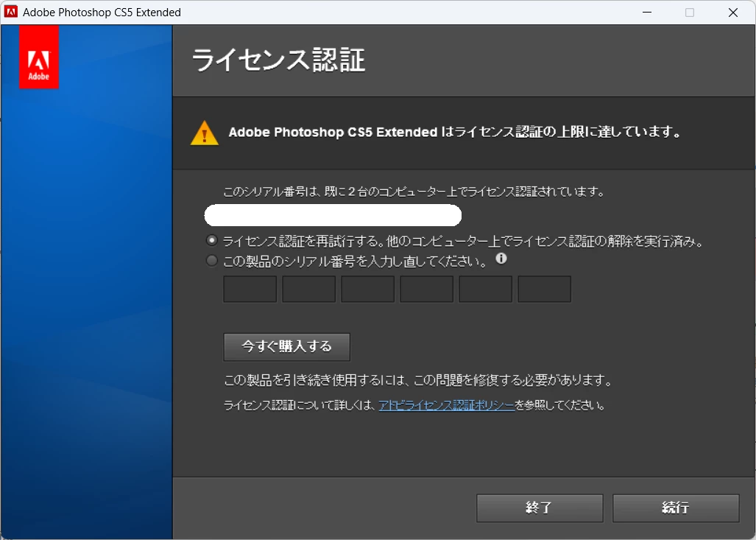The image size is (756, 540).
Task: Click the Adobe logo in sidebar
Action: (x=38, y=57)
